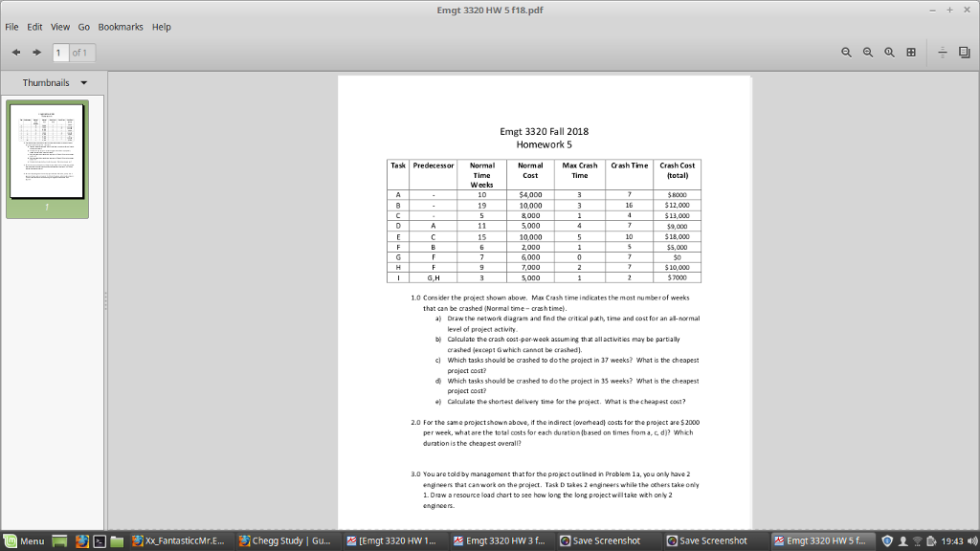Open the wireless network tray icon

(918, 541)
